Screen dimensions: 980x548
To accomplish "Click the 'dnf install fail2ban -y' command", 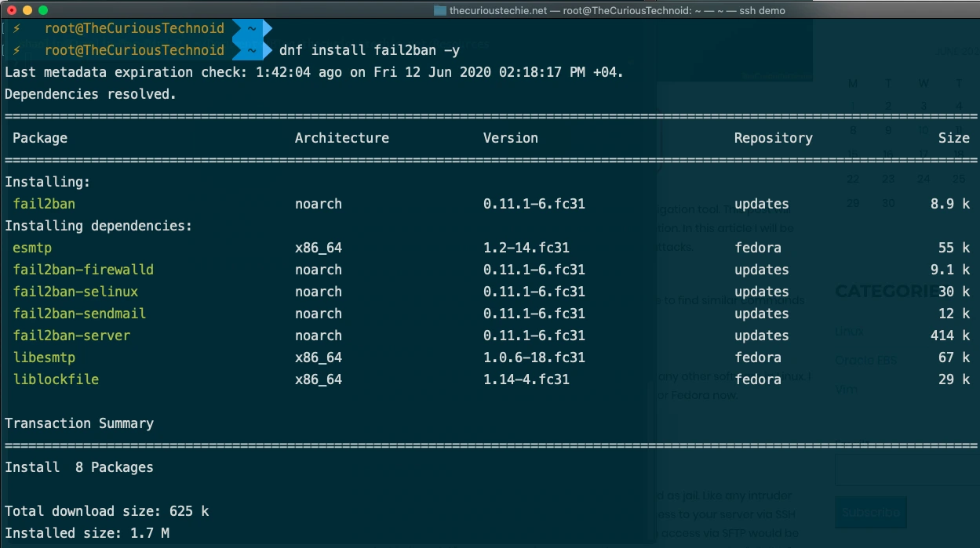I will pyautogui.click(x=370, y=50).
